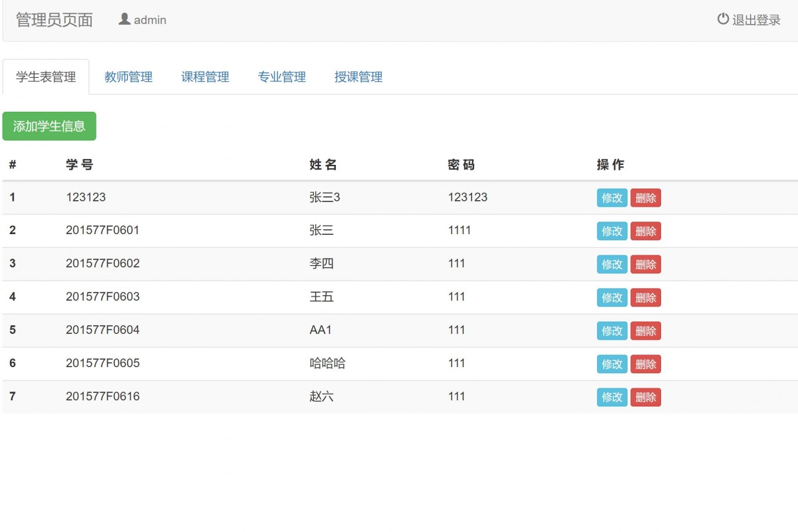
Task: Stay on the 学生表管理 tab
Action: (45, 76)
